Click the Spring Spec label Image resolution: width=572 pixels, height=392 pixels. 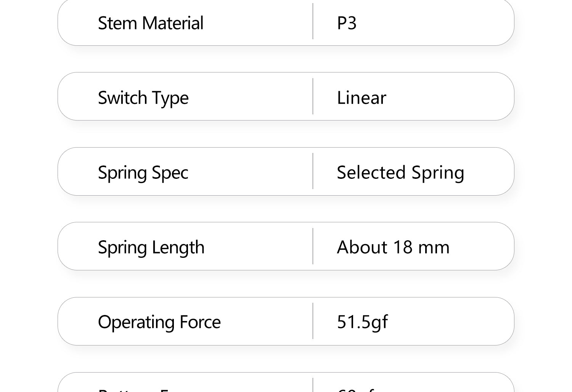143,172
